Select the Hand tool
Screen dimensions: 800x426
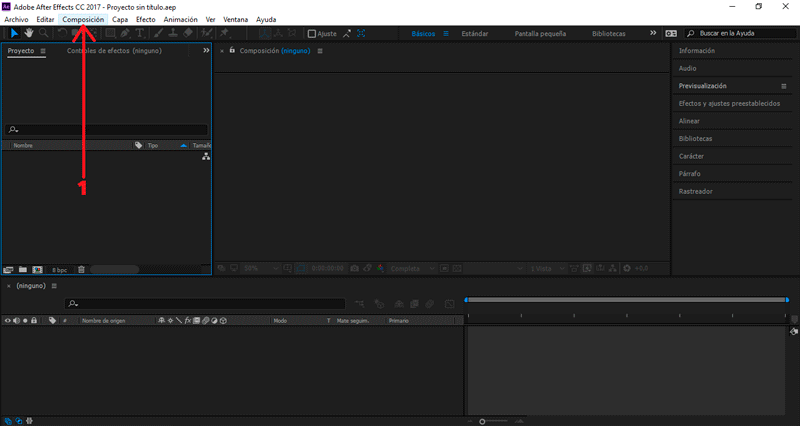pos(29,33)
